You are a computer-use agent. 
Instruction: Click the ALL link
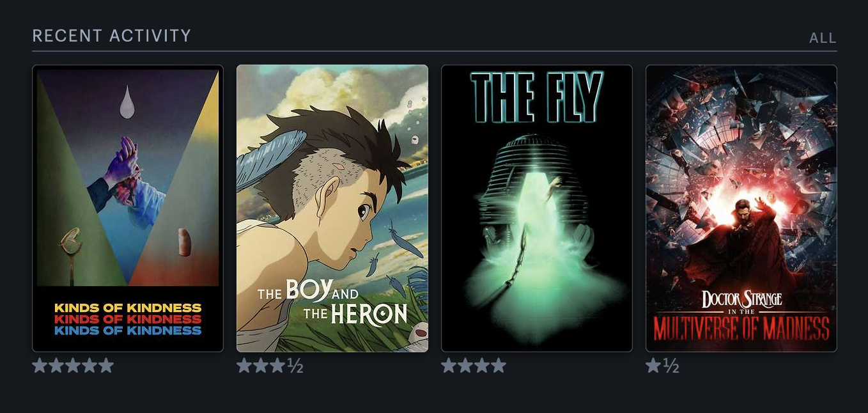coord(823,38)
